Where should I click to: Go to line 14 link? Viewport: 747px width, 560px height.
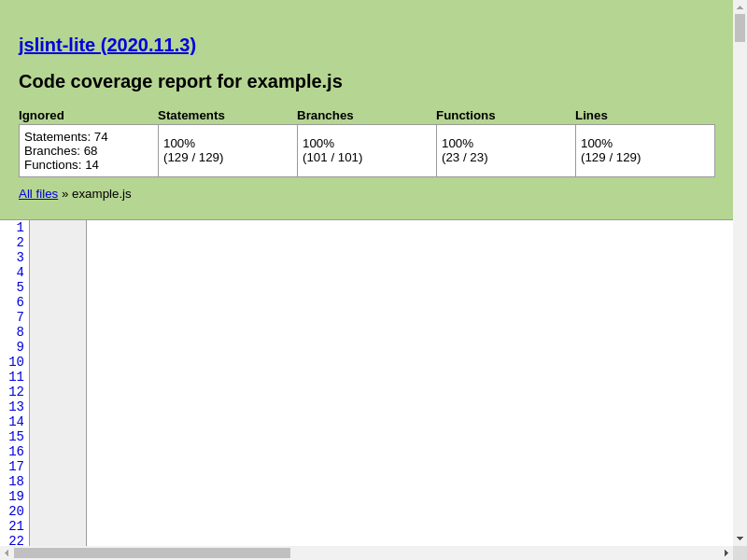pos(16,422)
